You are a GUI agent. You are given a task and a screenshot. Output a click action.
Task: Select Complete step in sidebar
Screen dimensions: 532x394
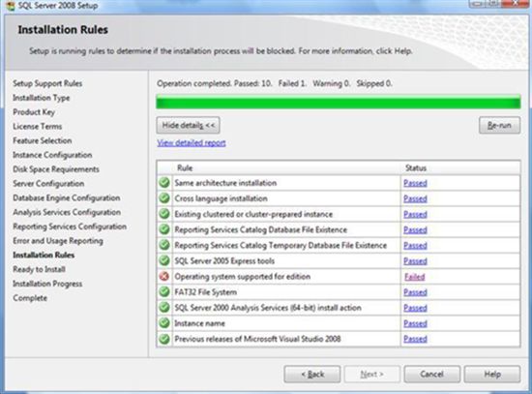[x=30, y=298]
